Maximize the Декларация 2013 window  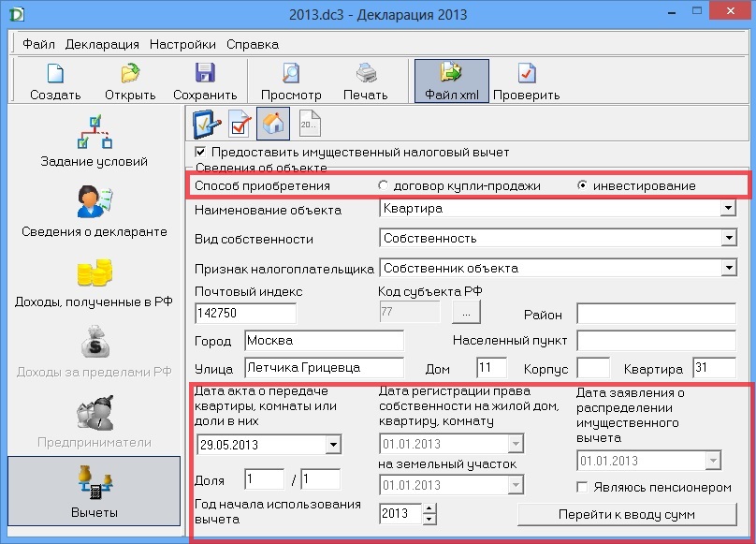click(697, 10)
